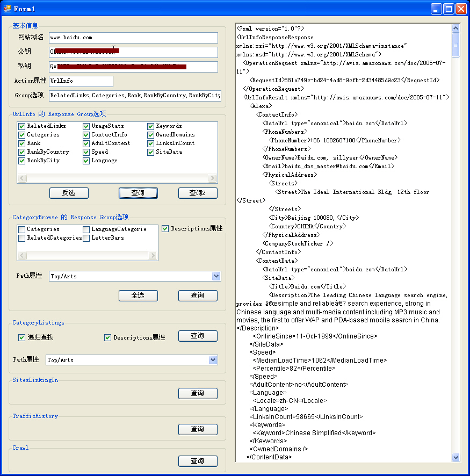Focus the 公钥 input field
The image size is (470, 476).
pyautogui.click(x=133, y=52)
